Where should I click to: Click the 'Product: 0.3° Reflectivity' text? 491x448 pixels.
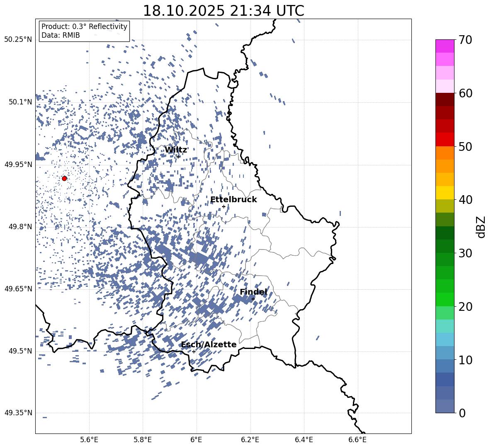(84, 27)
